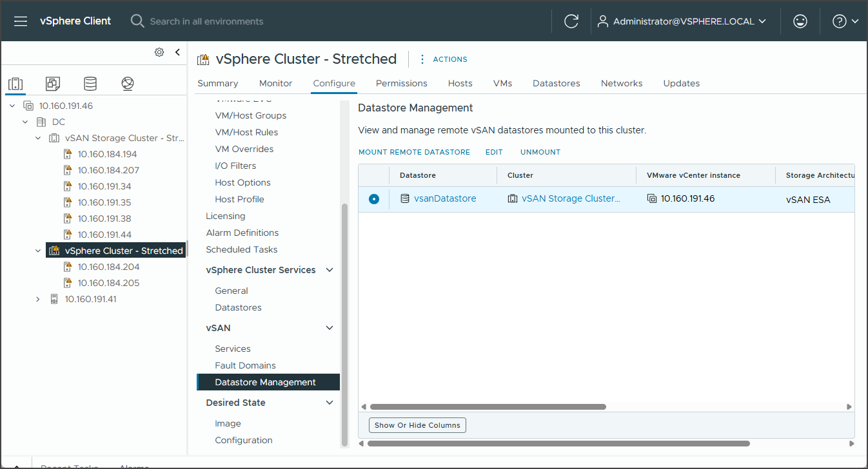Open the Monitor tab
The width and height of the screenshot is (868, 469).
pos(275,83)
